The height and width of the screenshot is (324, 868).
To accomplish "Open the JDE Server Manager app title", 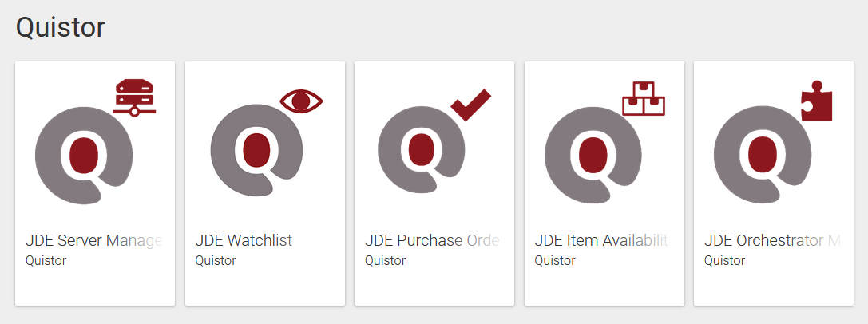I will pos(94,240).
